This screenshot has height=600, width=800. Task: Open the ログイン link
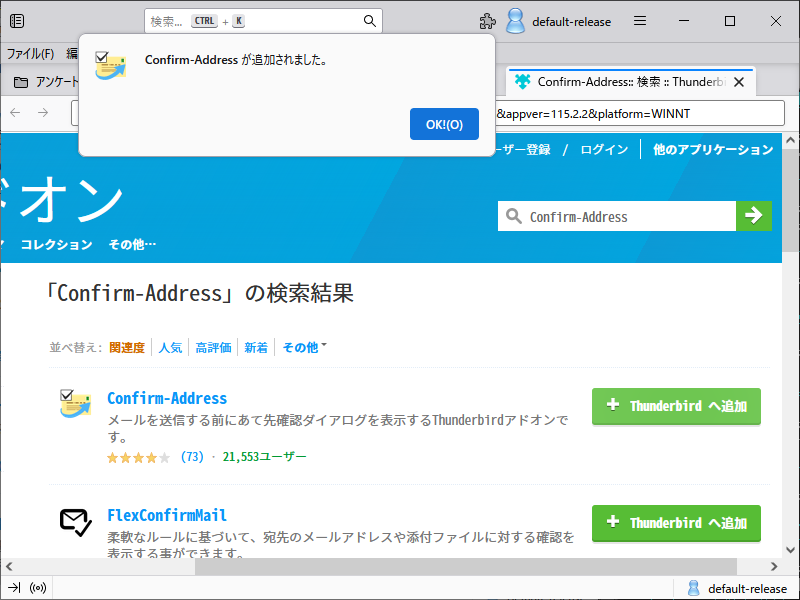604,149
